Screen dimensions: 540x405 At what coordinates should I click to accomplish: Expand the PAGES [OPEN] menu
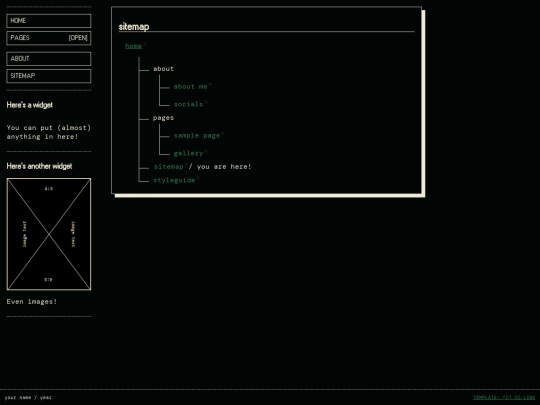49,38
